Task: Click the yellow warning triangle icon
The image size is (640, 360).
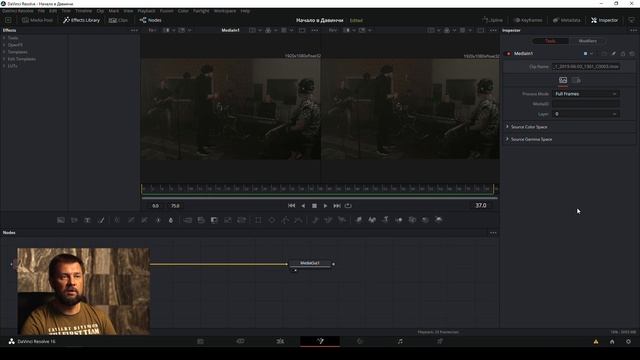Action: (x=596, y=342)
